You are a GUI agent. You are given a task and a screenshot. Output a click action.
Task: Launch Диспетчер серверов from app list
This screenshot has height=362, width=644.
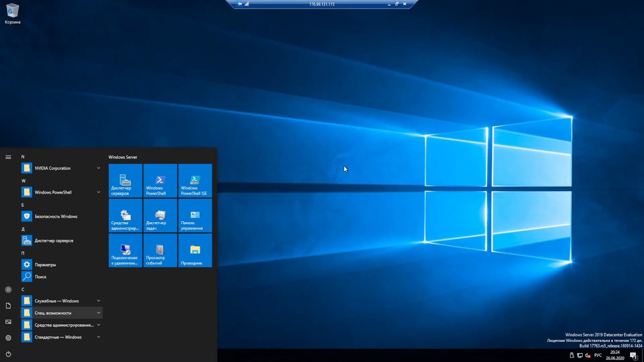pos(61,240)
